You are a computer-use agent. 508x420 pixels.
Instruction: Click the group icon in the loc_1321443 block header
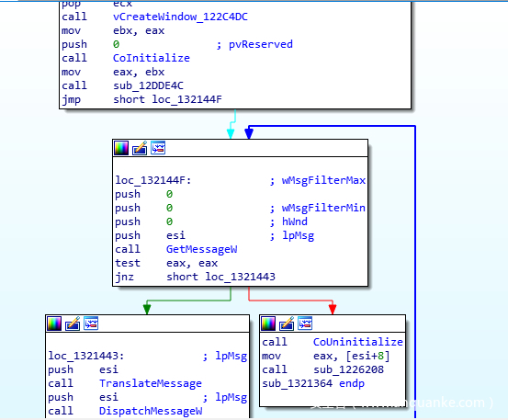coord(91,324)
